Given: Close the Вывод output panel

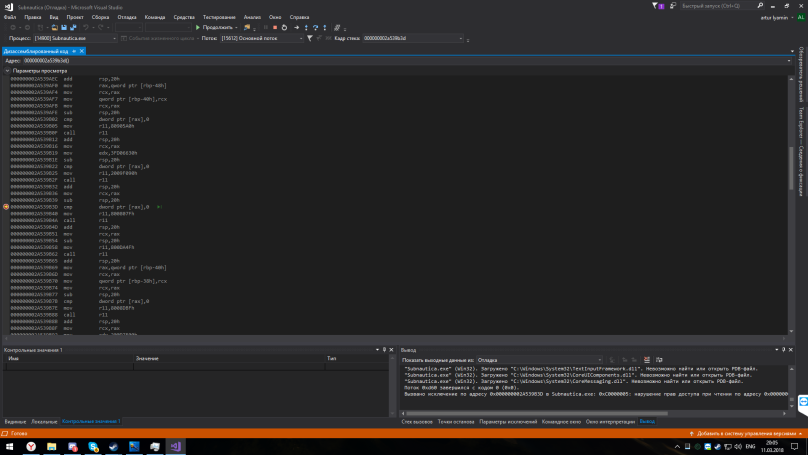Looking at the screenshot, I should (791, 349).
